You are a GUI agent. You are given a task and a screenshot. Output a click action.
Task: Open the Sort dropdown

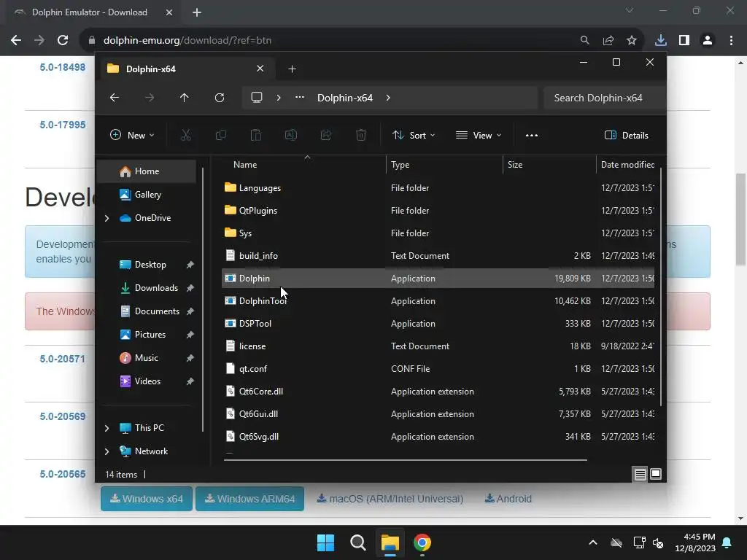click(414, 135)
